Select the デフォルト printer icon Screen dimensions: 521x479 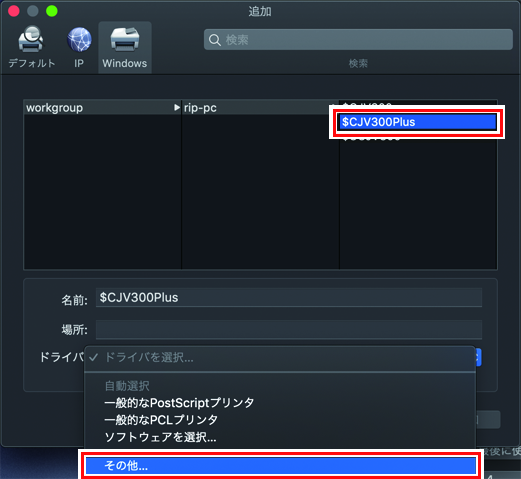[31, 39]
